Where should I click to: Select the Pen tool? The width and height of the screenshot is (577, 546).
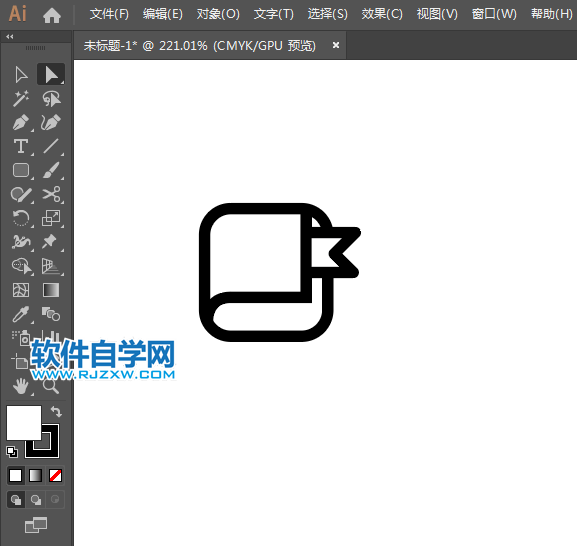[x=21, y=123]
